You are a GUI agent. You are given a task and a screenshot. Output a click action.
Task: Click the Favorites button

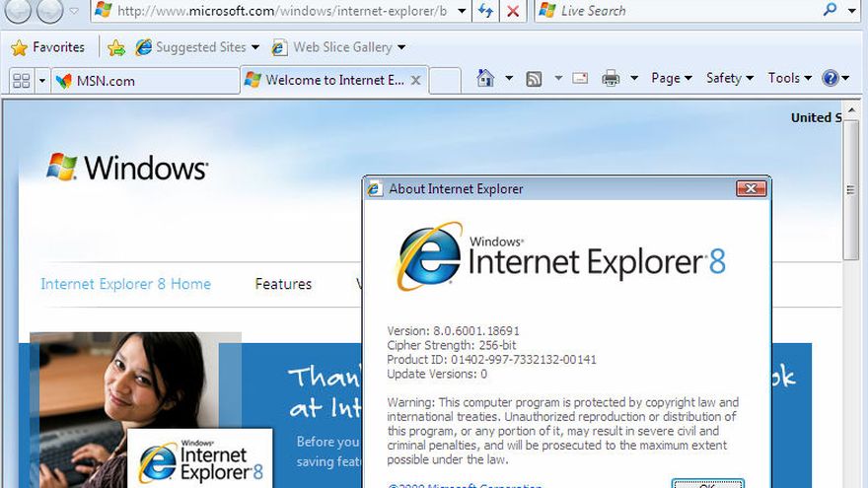pos(47,47)
